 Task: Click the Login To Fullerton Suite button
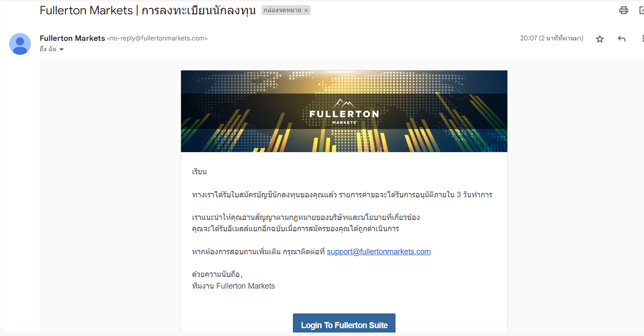[x=344, y=324]
